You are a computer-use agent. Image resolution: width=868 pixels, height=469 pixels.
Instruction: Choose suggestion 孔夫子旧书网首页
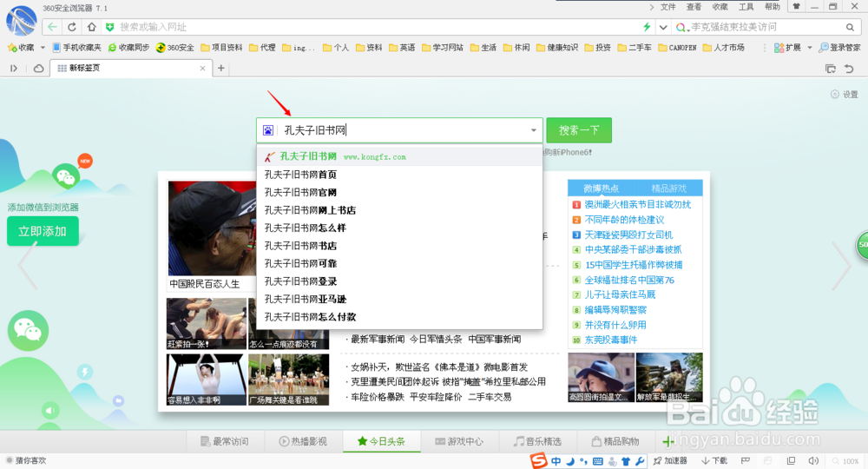[399, 175]
